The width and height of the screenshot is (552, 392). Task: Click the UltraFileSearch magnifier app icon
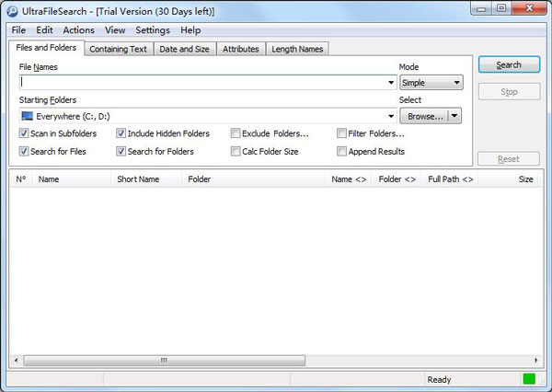[12, 12]
